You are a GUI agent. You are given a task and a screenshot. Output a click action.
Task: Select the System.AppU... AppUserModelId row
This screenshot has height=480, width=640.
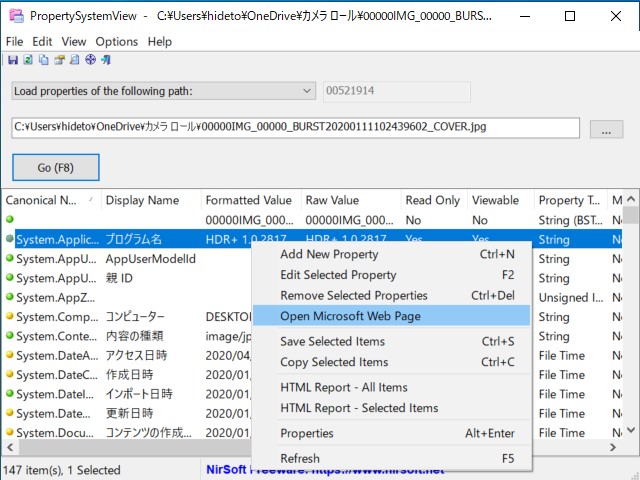129,259
